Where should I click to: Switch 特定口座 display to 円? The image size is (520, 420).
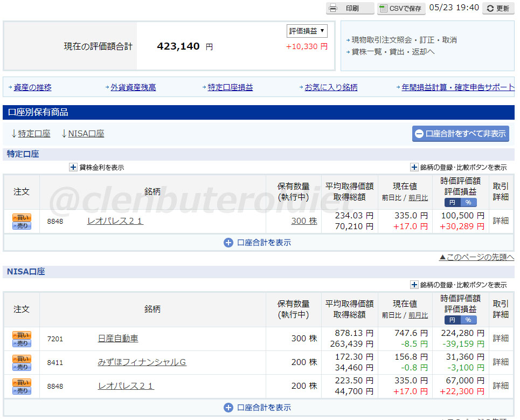[452, 202]
